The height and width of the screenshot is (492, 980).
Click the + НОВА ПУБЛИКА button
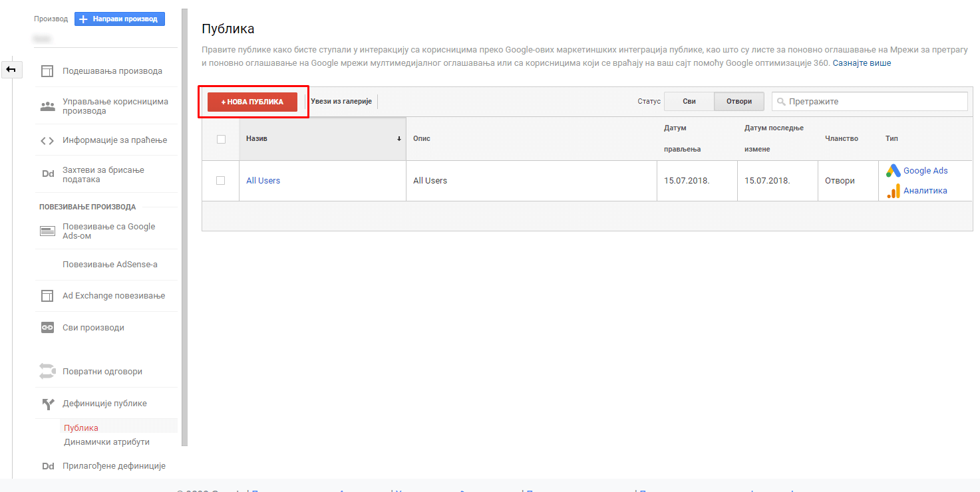[x=252, y=102]
